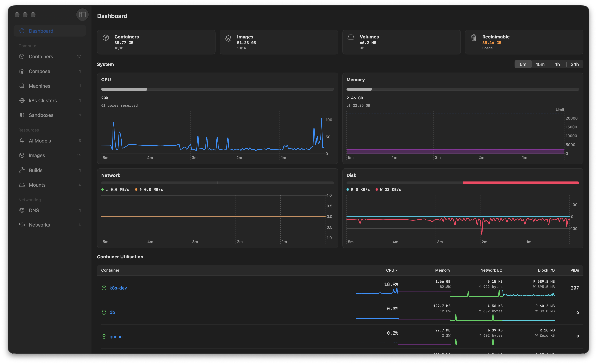The image size is (597, 364).
Task: Select the 5m time range
Action: tap(523, 64)
